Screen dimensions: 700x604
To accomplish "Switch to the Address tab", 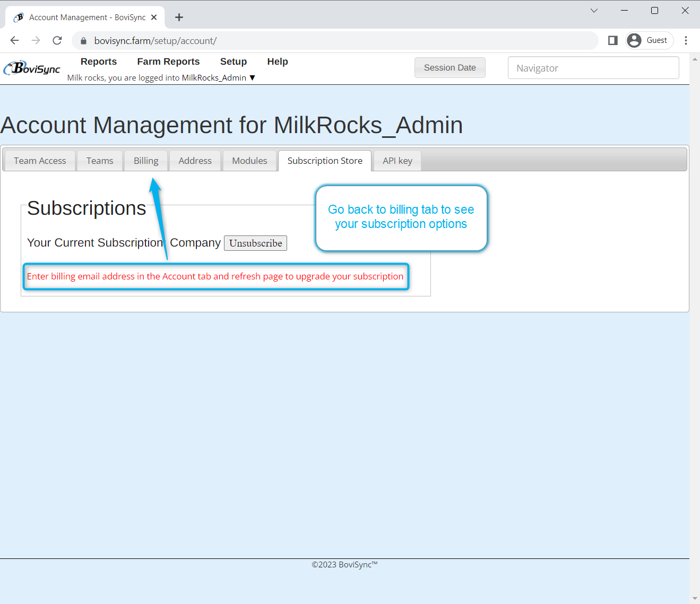I will point(195,161).
